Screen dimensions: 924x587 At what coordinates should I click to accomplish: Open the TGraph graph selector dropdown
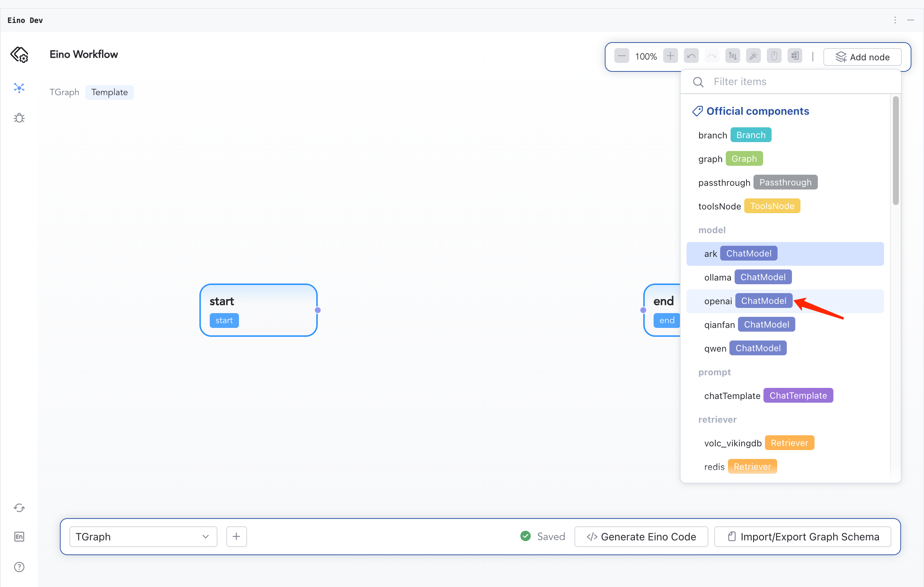pyautogui.click(x=143, y=536)
